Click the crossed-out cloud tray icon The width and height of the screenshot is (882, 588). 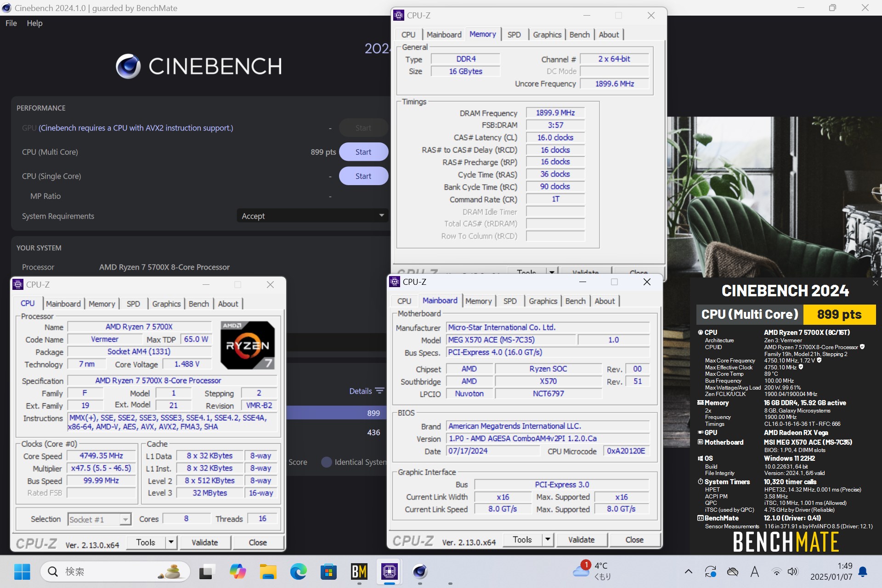tap(733, 572)
